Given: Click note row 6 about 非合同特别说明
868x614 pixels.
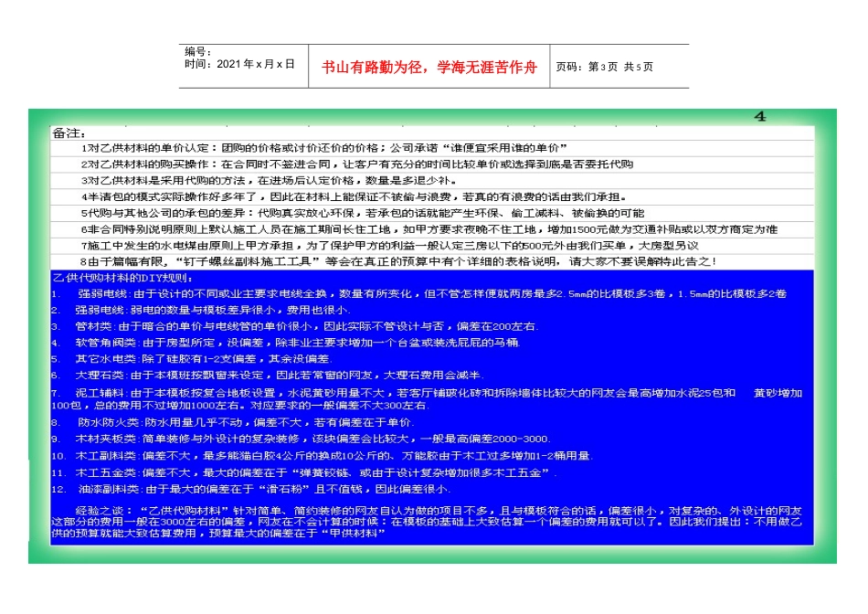Looking at the screenshot, I should 429,229.
